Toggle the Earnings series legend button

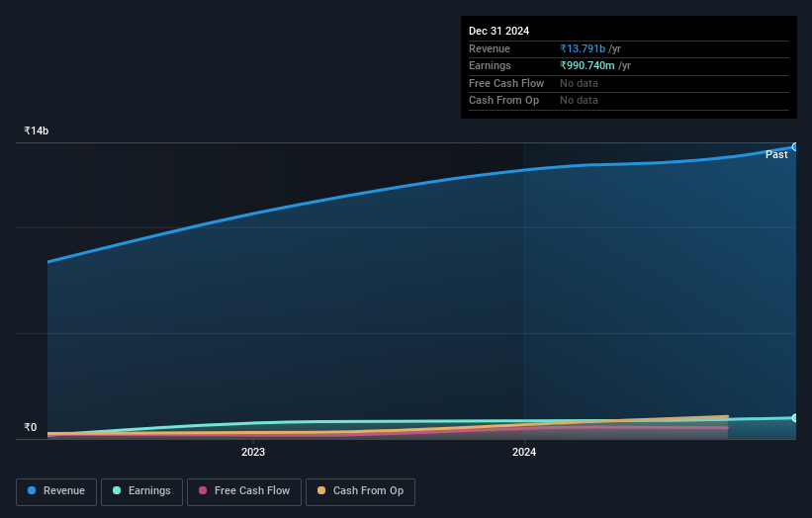point(141,491)
